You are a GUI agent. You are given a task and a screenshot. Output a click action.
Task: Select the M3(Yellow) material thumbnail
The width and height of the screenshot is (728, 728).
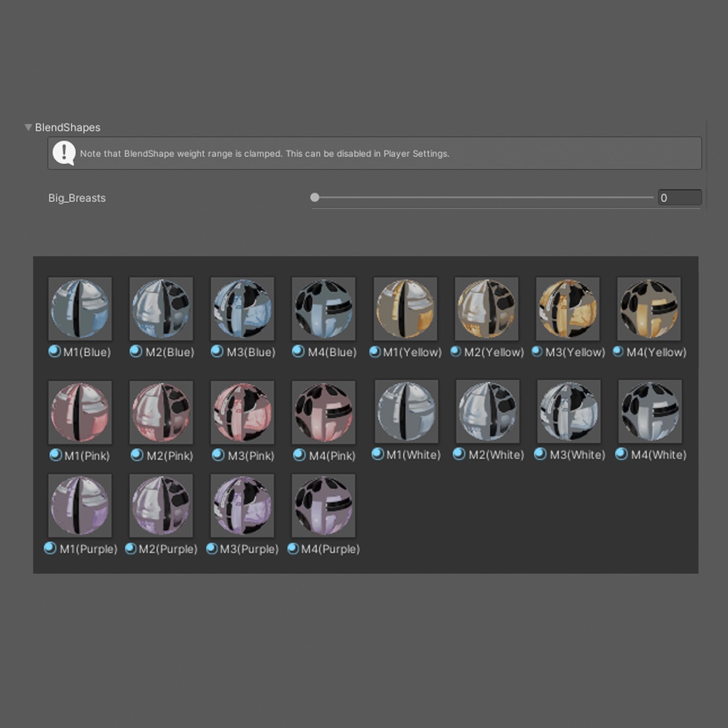click(568, 309)
